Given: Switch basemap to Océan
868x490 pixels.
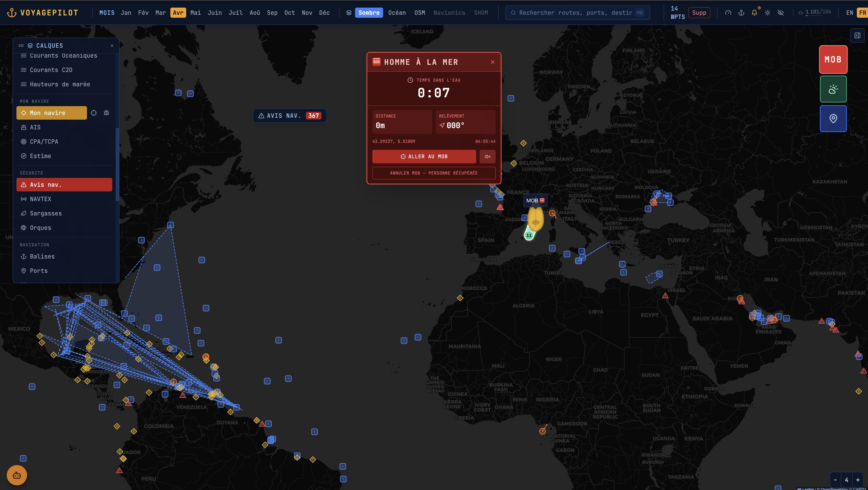Looking at the screenshot, I should coord(397,13).
